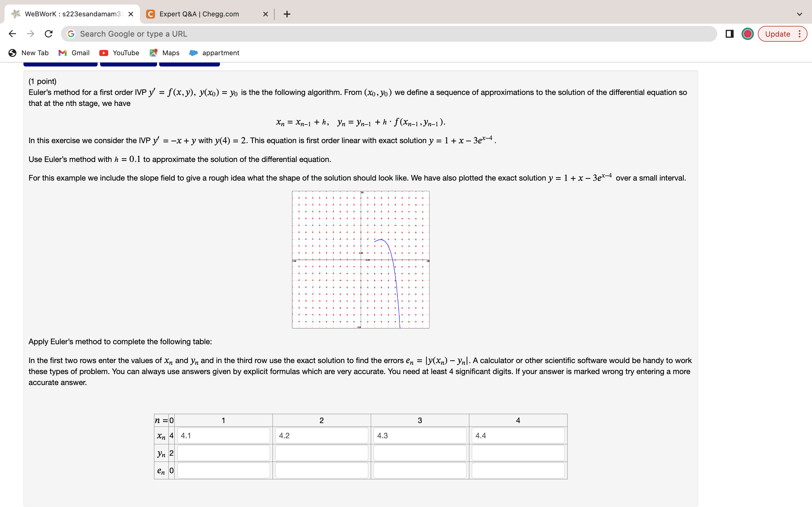Open the Maps bookmark icon
Screen dimensions: 812x507
coord(153,53)
